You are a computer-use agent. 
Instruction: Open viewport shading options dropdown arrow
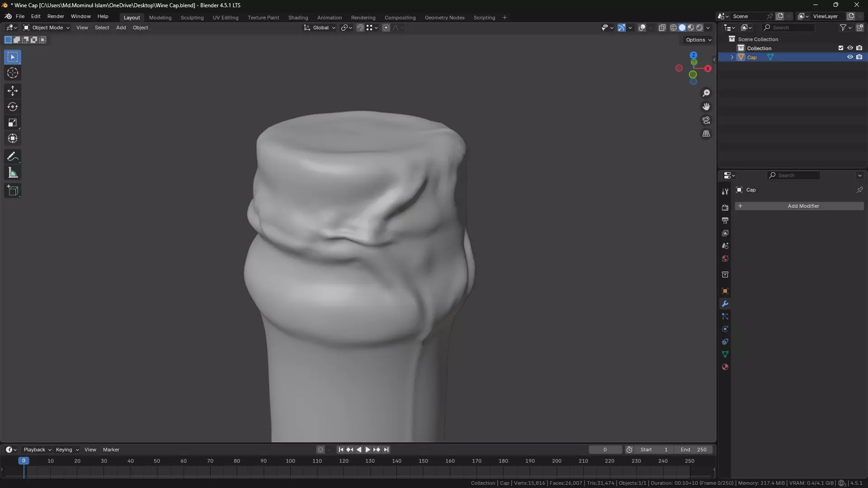coord(708,28)
